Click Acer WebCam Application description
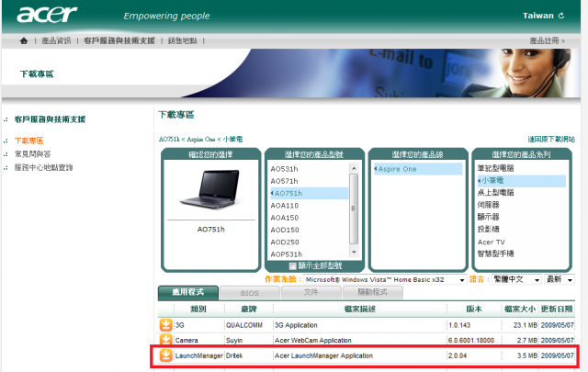This screenshot has height=372, width=588. coord(312,341)
